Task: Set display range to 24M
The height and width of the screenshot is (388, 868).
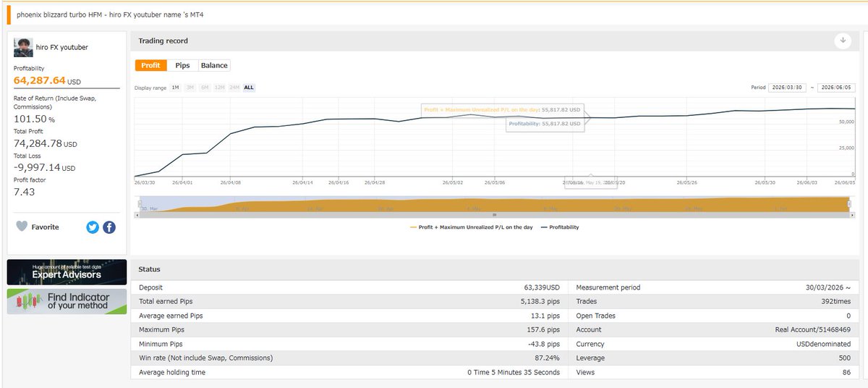Action: pos(234,88)
